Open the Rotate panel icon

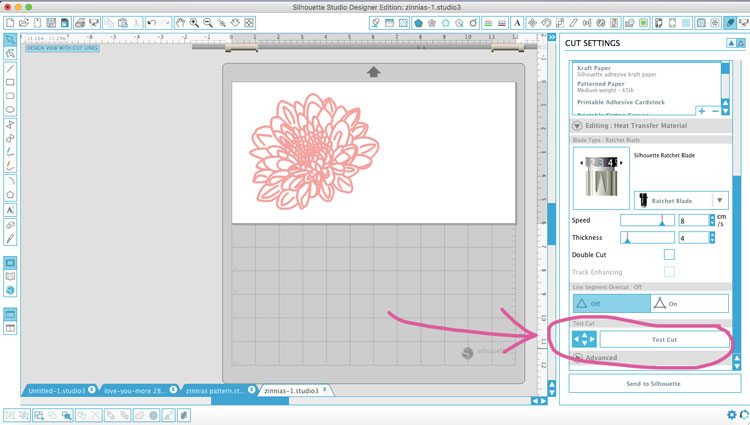point(546,22)
